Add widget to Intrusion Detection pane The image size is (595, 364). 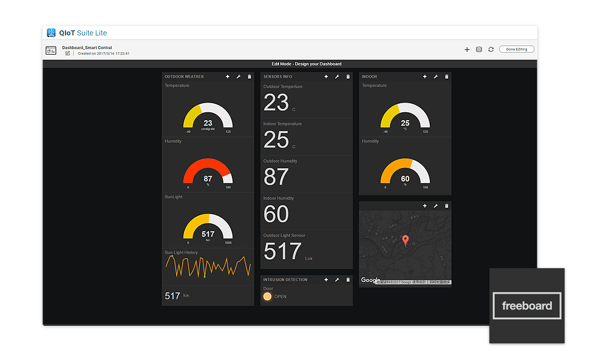tap(326, 280)
